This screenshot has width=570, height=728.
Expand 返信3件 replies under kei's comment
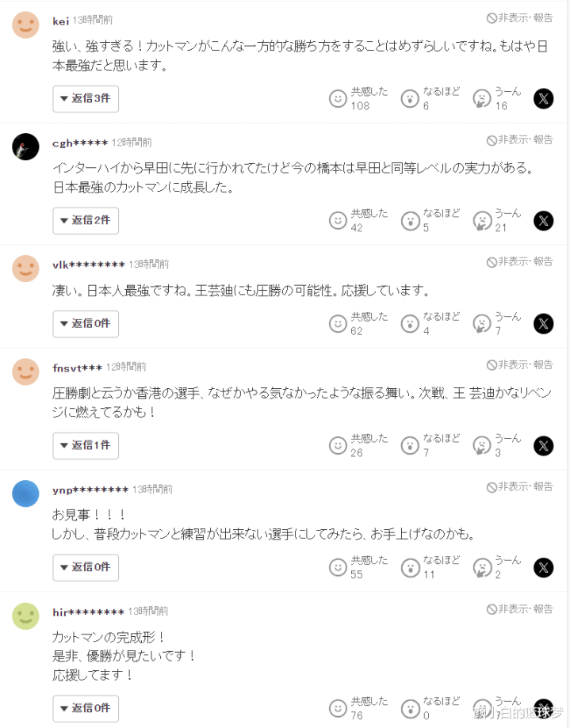(x=86, y=99)
